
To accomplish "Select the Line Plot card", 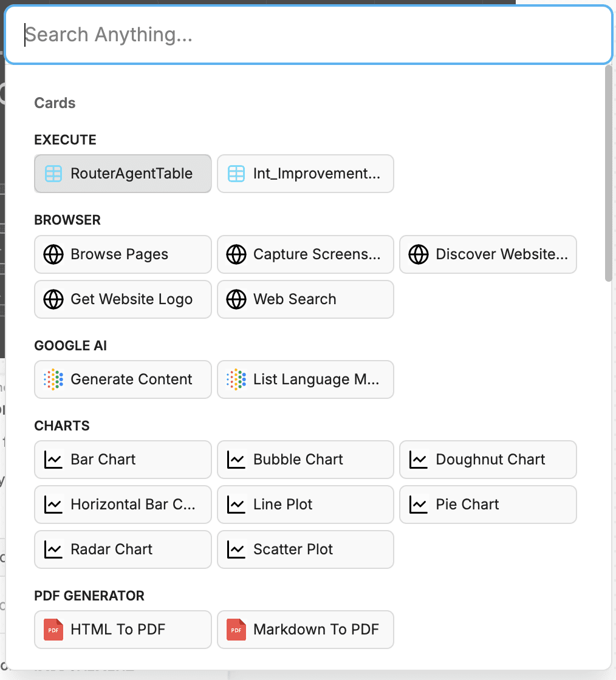I will (306, 505).
